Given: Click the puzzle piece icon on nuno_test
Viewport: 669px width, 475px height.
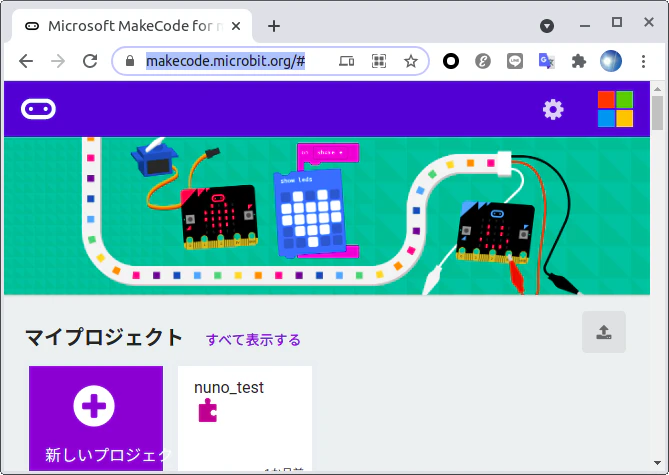Looking at the screenshot, I should (x=208, y=410).
